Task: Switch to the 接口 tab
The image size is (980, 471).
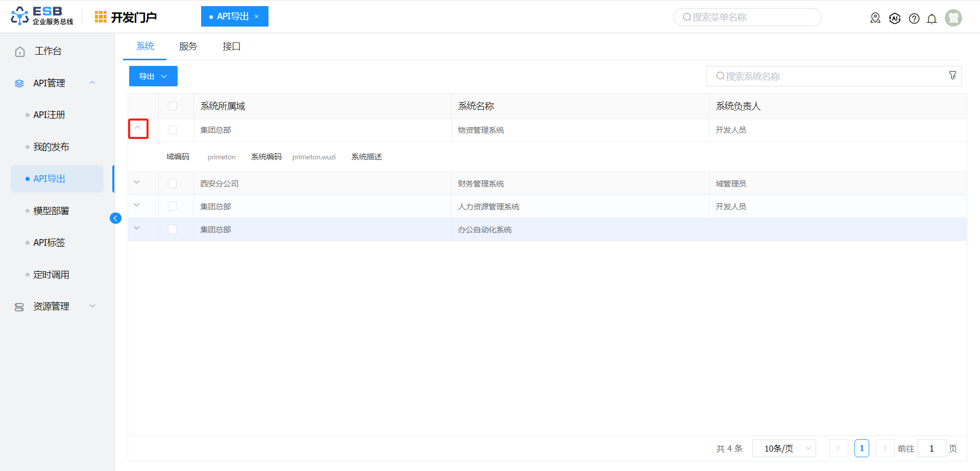Action: [231, 46]
